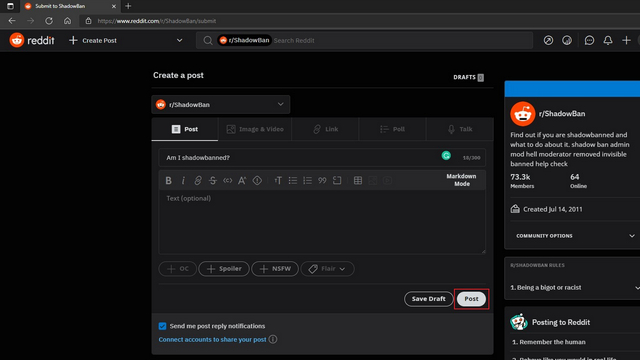Viewport: 640px width, 360px height.
Task: Open the chat icon in header
Action: [x=589, y=40]
